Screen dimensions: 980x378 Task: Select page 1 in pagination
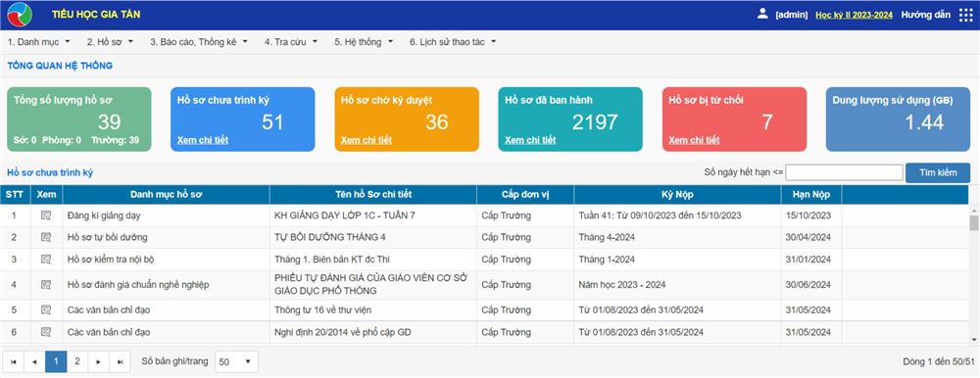[x=56, y=361]
